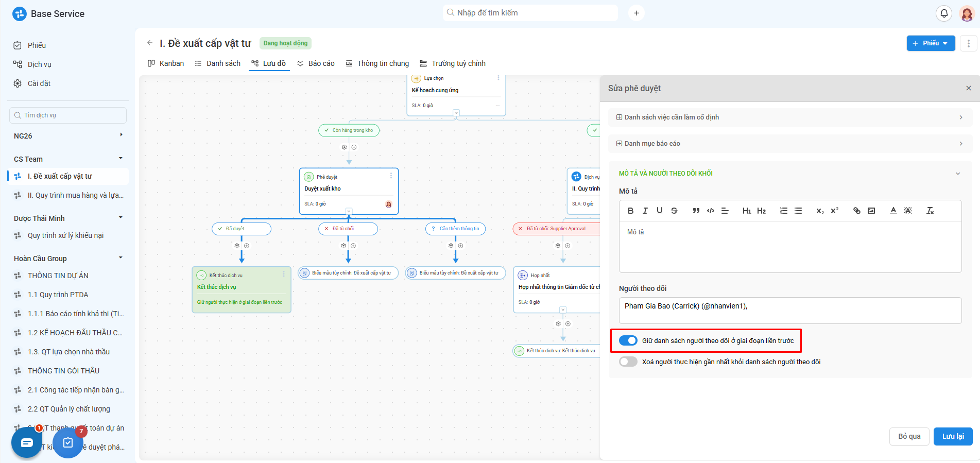Apply strikethrough in the description editor
The width and height of the screenshot is (980, 463).
674,211
